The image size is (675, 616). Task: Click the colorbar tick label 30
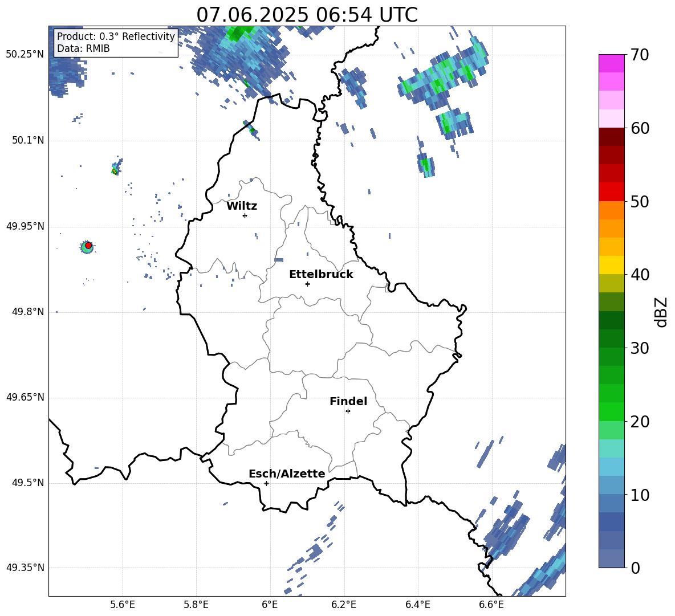click(x=639, y=348)
